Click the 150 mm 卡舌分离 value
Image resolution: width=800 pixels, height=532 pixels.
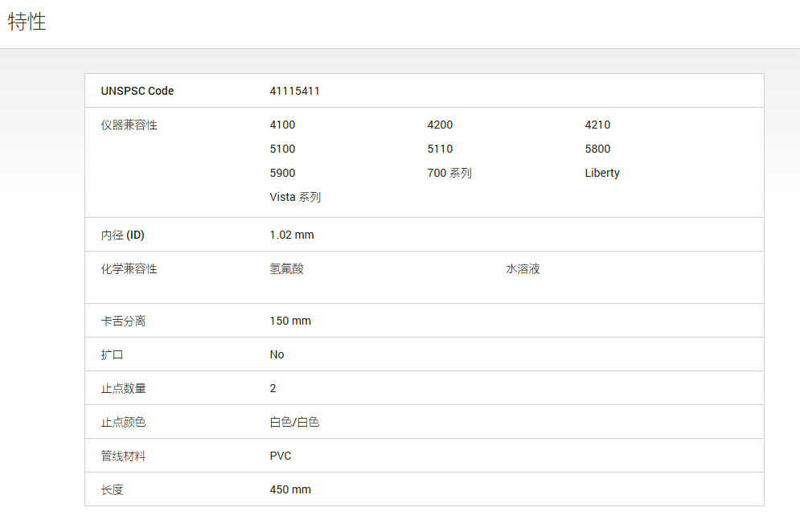point(290,321)
